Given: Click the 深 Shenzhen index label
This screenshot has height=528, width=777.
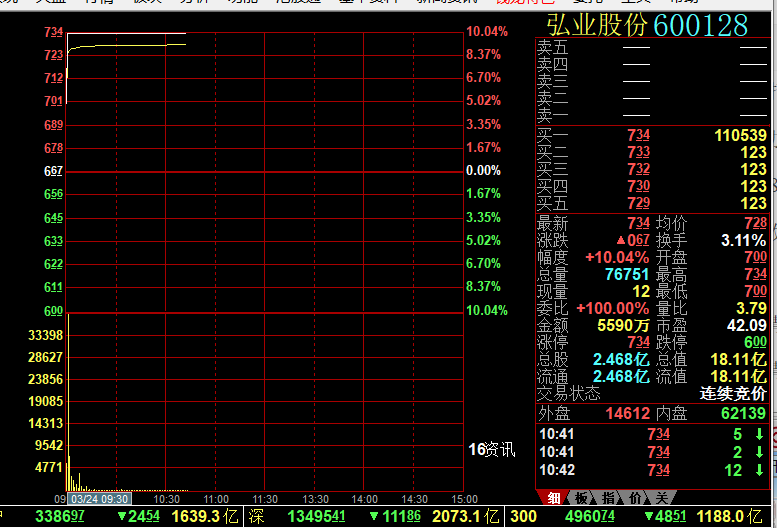Looking at the screenshot, I should coord(256,517).
